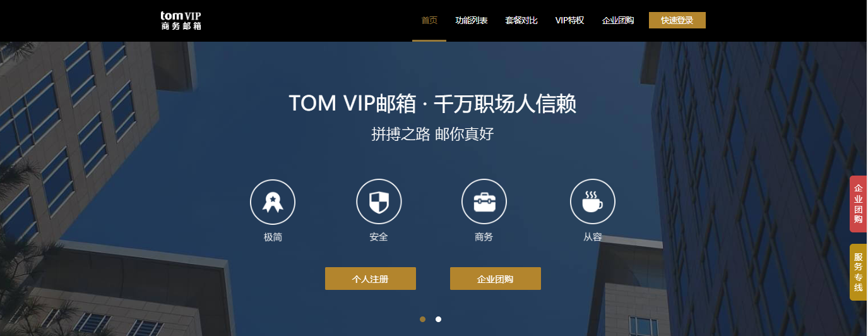Screen dimensions: 868x336
Task: Open the 商务 briefcase icon
Action: [x=484, y=202]
